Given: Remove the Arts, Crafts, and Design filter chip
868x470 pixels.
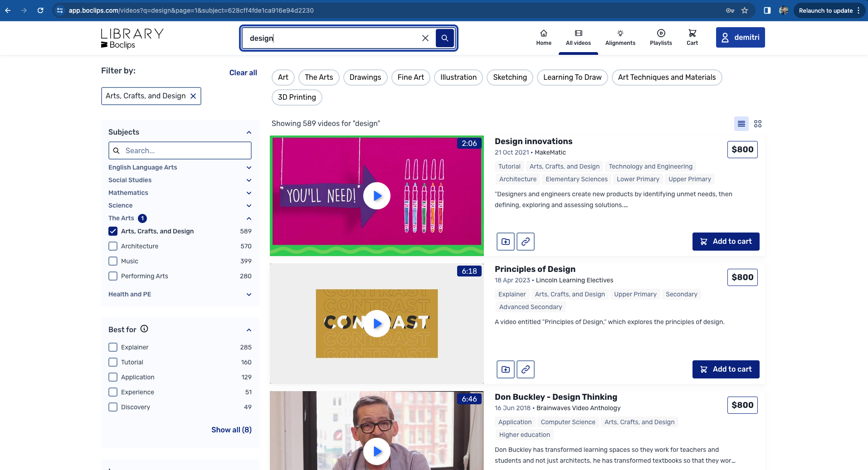Looking at the screenshot, I should [193, 96].
